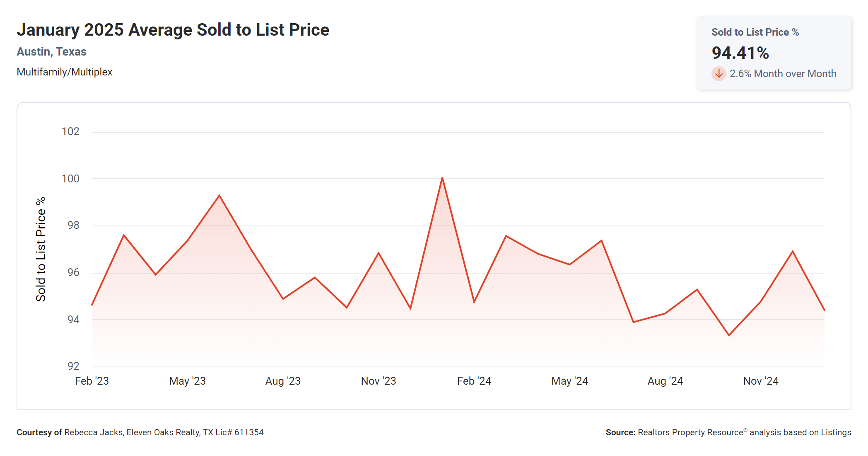The width and height of the screenshot is (868, 456).
Task: Click the 94.41% value in the stat card
Action: point(740,53)
